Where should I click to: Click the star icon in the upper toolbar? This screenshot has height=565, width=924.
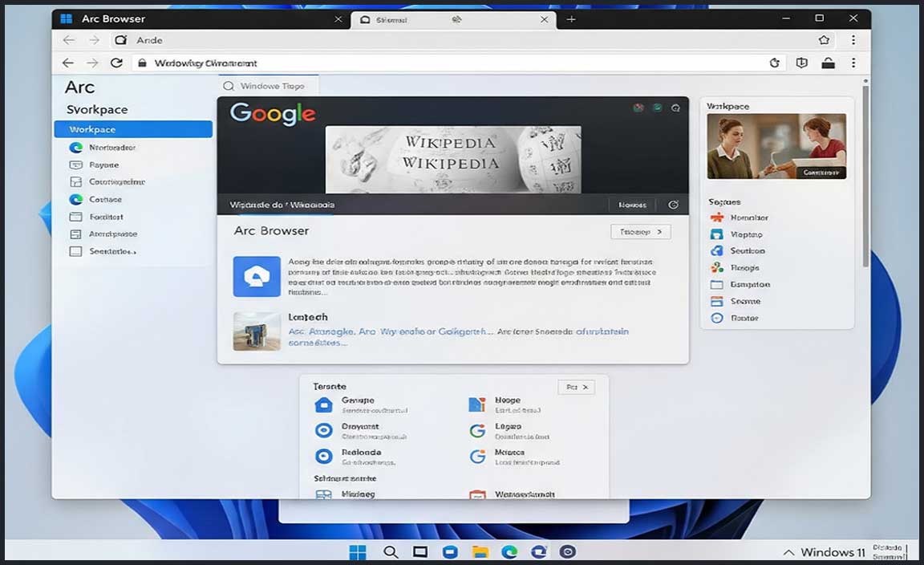[x=824, y=40]
